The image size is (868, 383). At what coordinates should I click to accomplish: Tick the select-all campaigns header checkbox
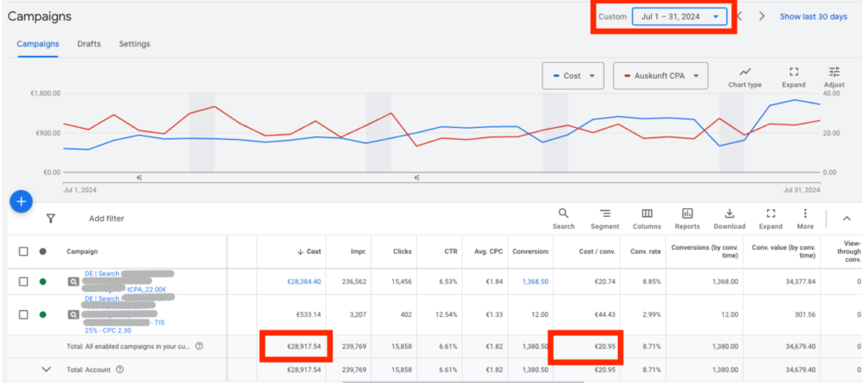(x=24, y=252)
